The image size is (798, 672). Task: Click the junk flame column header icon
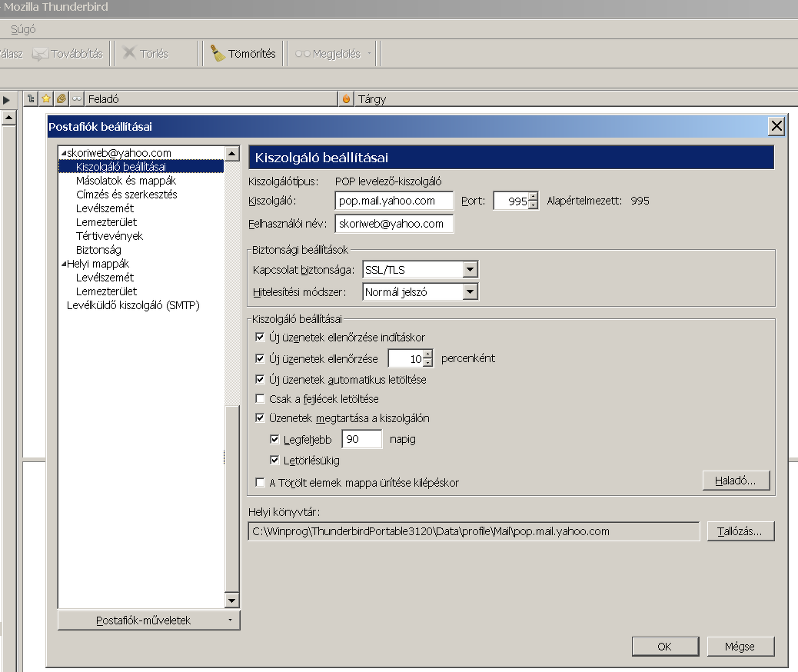(346, 98)
